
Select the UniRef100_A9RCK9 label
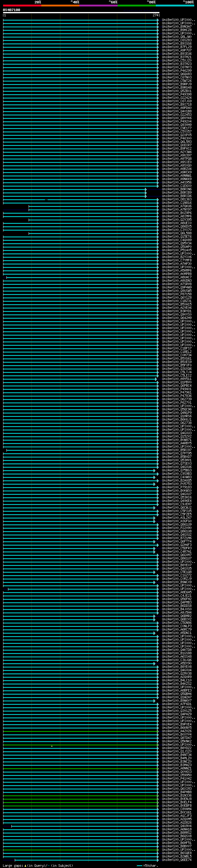click(x=177, y=172)
